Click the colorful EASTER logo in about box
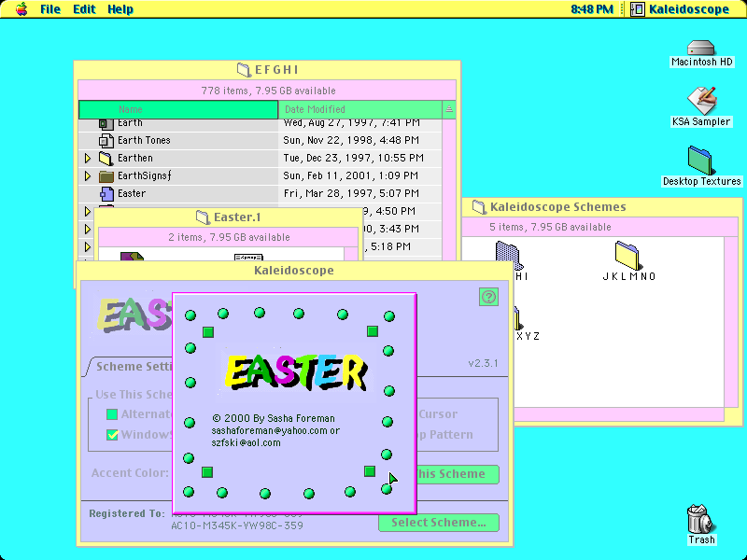747x560 pixels. (x=296, y=371)
